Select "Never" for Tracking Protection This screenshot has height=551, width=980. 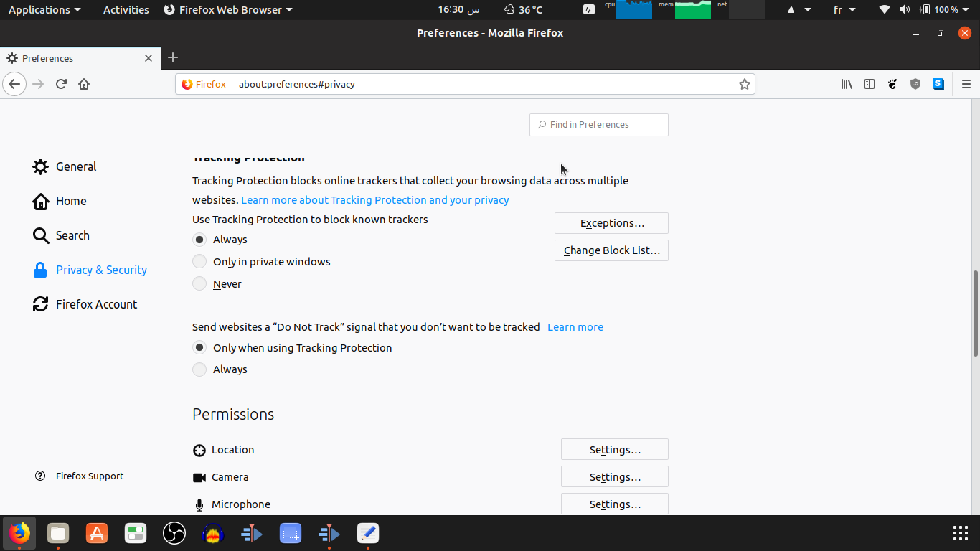(x=217, y=284)
